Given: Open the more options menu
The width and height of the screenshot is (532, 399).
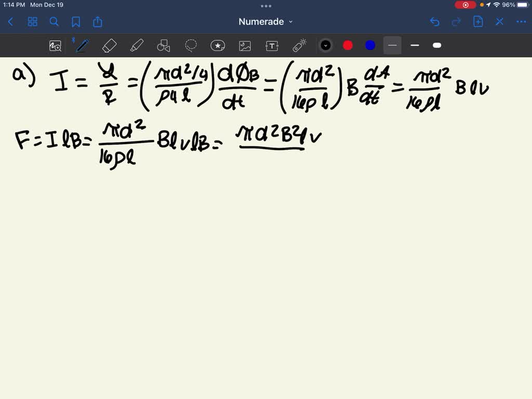Looking at the screenshot, I should pos(521,22).
